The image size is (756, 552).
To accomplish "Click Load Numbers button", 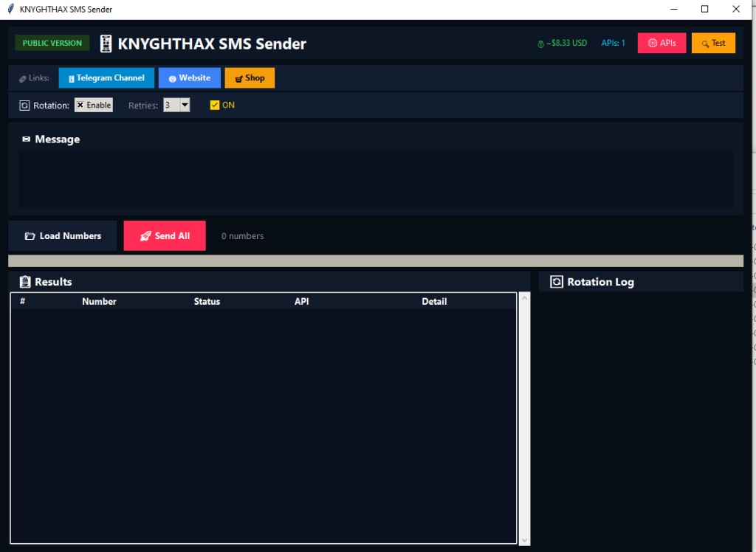I will tap(63, 235).
